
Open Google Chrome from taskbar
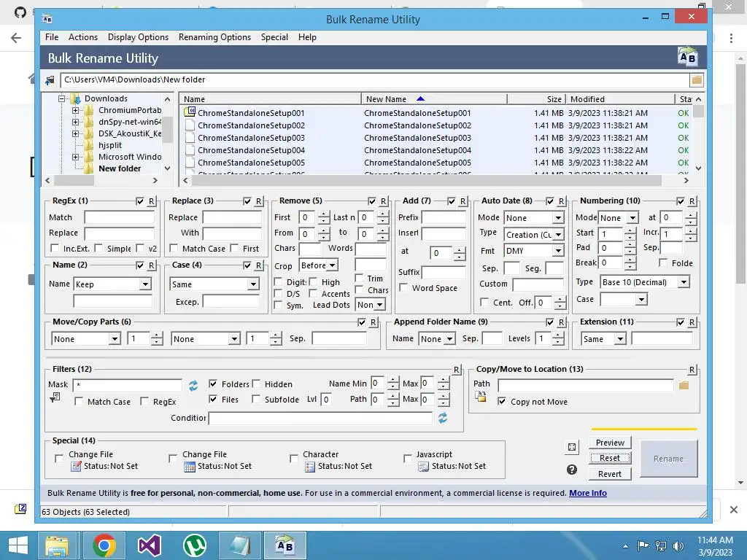coord(104,545)
